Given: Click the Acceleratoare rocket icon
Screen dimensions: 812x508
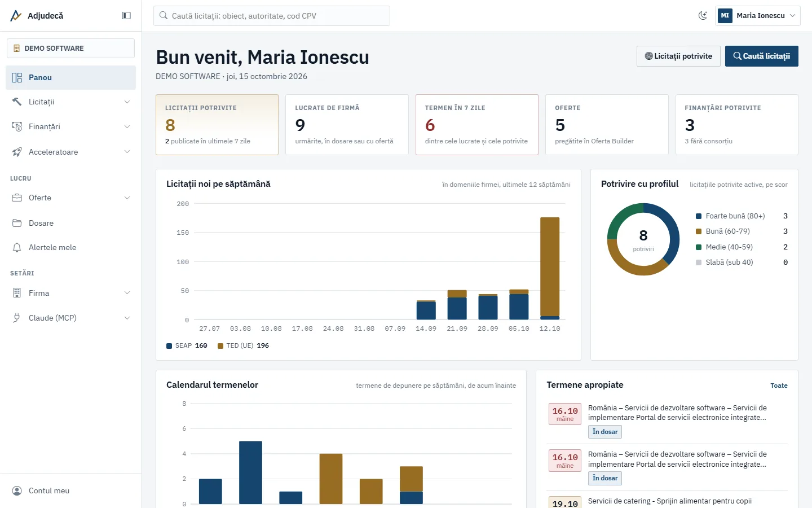Looking at the screenshot, I should pyautogui.click(x=17, y=152).
